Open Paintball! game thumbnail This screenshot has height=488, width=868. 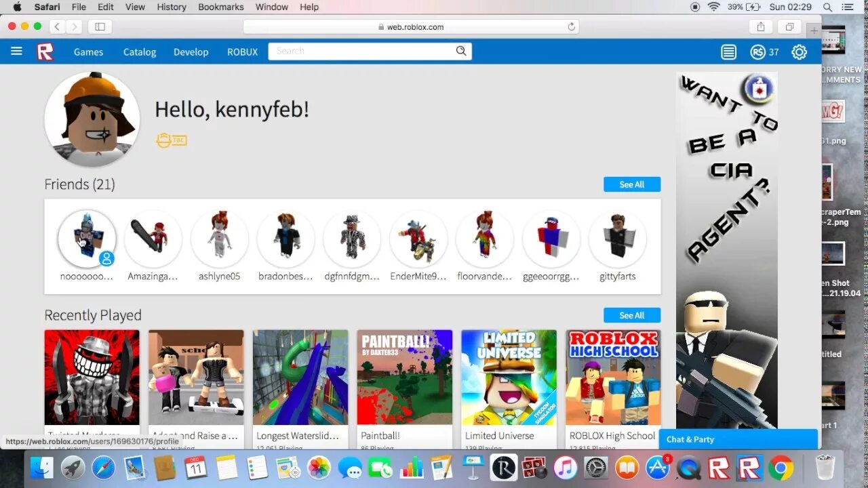pos(405,378)
